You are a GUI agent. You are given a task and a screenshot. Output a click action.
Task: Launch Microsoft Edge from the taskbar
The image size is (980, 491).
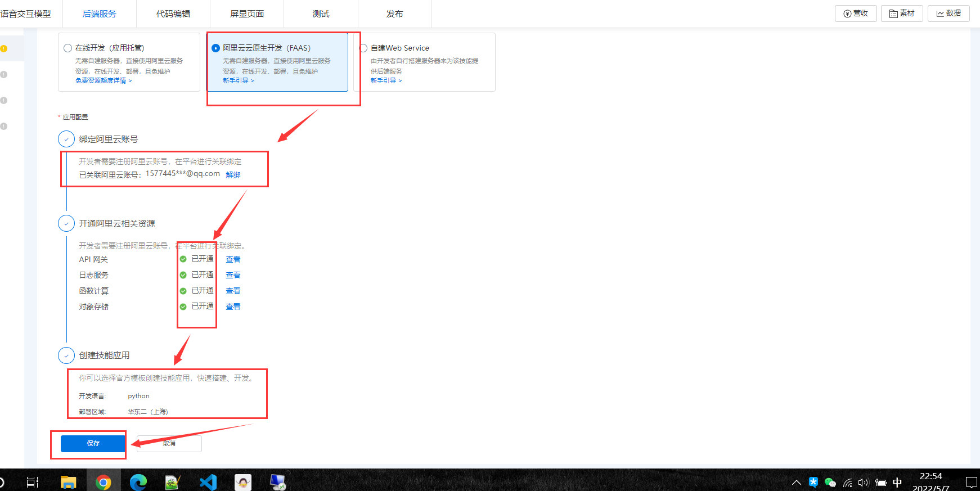pyautogui.click(x=138, y=482)
